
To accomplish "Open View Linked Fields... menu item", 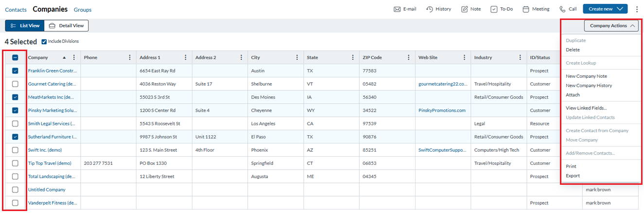I will tap(586, 108).
